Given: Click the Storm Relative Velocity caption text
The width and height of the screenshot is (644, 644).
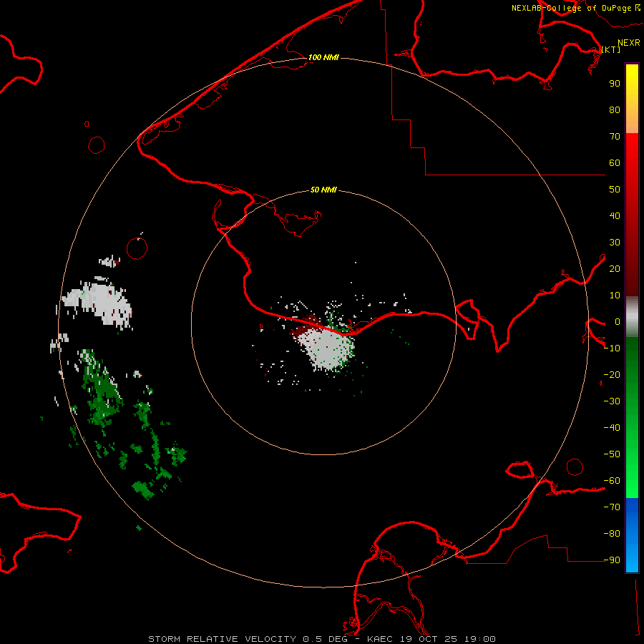Looking at the screenshot, I should (322, 639).
